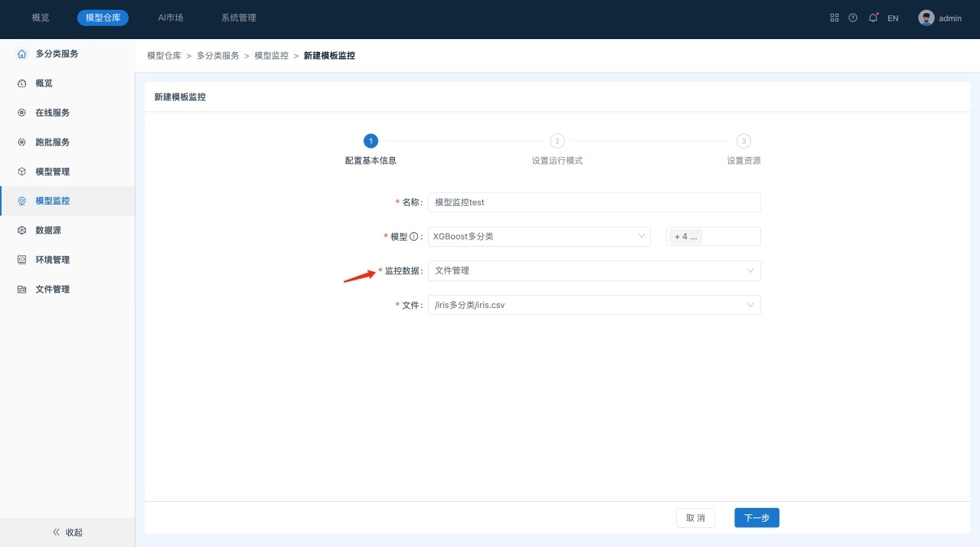Open the help question mark icon
Image resolution: width=980 pixels, height=547 pixels.
click(853, 18)
